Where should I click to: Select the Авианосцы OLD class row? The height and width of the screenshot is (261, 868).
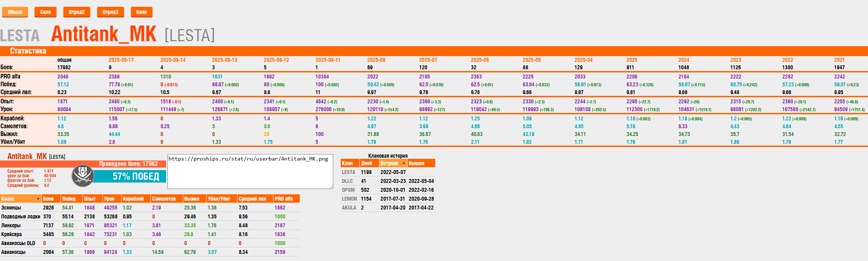pos(150,243)
